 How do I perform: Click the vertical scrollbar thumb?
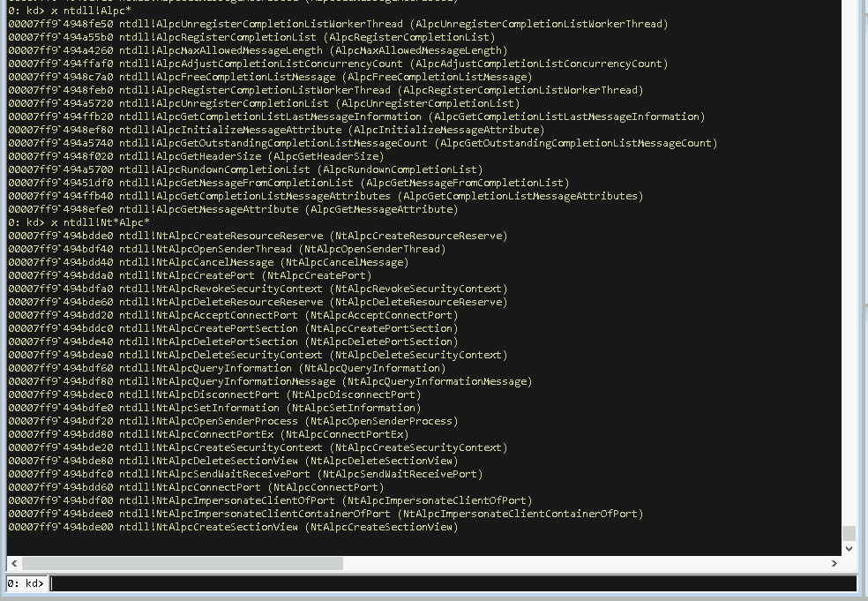click(848, 532)
